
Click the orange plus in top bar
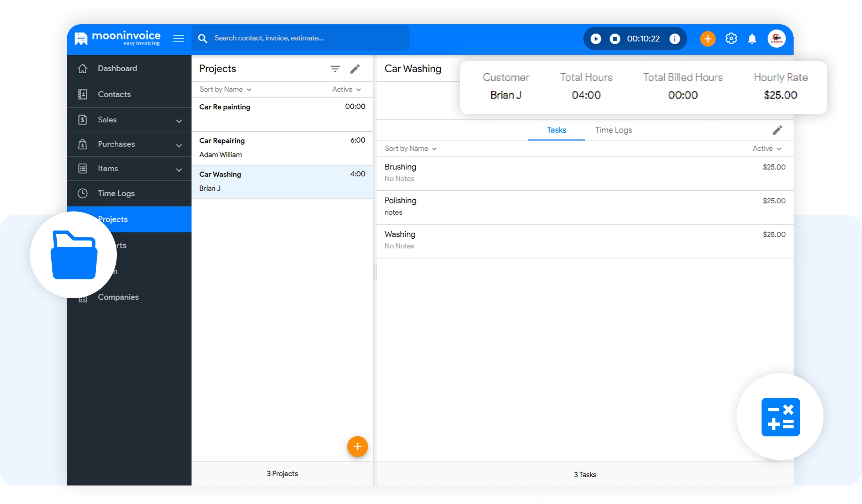(x=708, y=38)
